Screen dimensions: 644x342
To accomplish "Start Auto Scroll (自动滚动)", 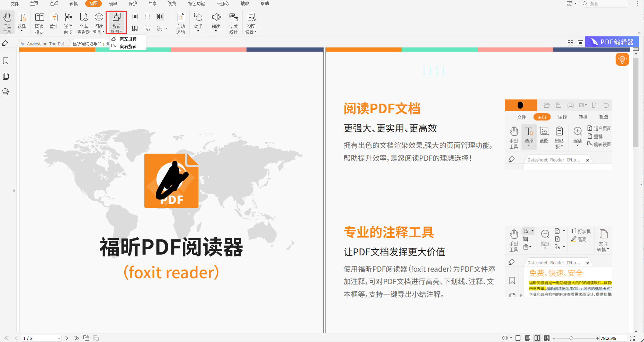I will pyautogui.click(x=180, y=23).
